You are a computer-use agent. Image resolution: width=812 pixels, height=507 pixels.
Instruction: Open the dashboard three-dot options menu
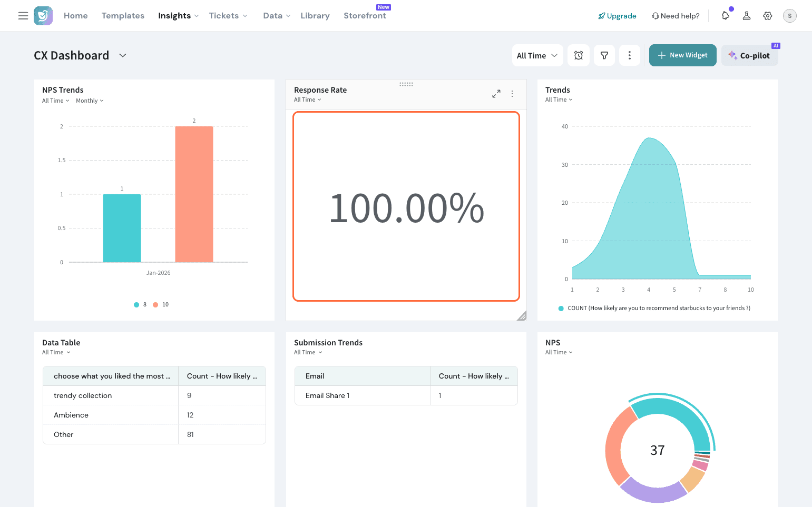click(629, 55)
